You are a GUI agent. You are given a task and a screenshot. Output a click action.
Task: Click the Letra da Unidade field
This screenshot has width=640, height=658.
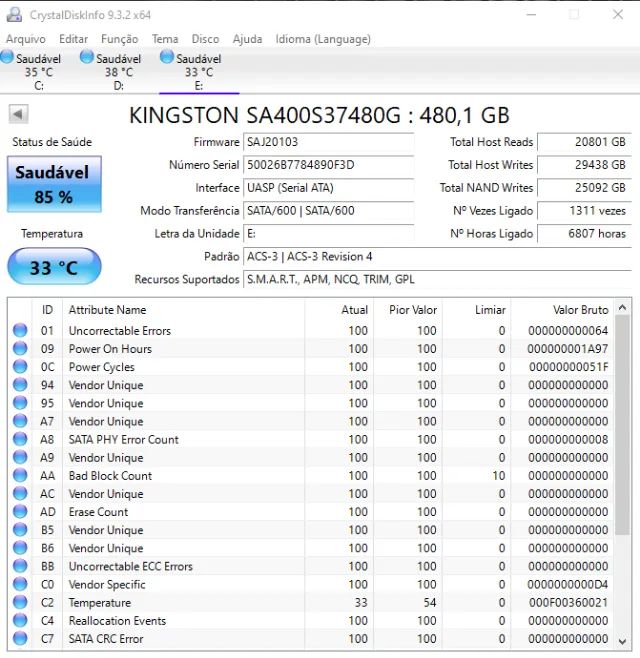point(329,233)
